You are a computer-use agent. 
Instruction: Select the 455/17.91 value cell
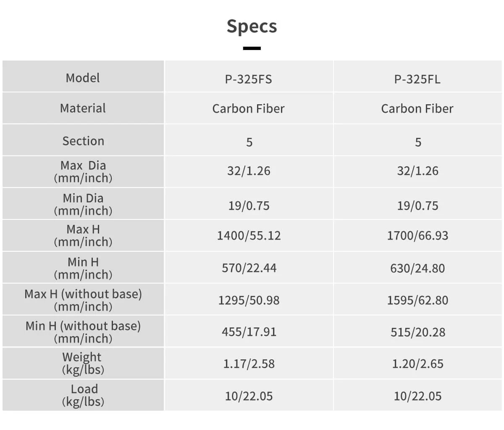point(249,332)
